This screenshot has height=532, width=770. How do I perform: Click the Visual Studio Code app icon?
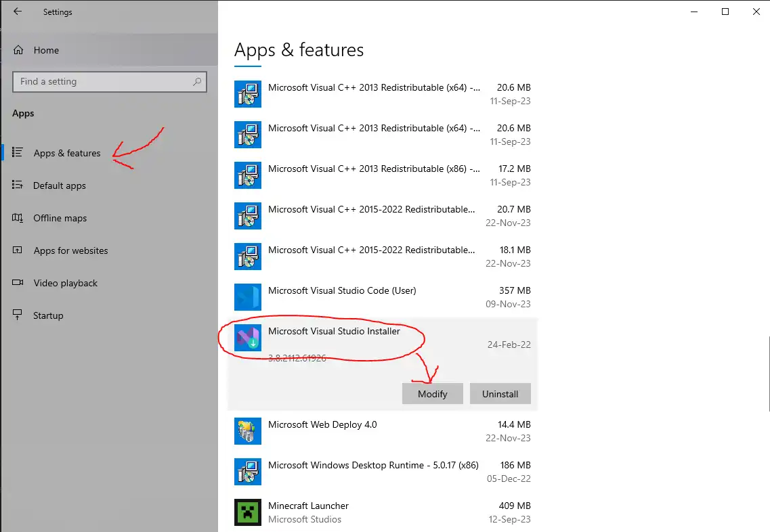247,297
